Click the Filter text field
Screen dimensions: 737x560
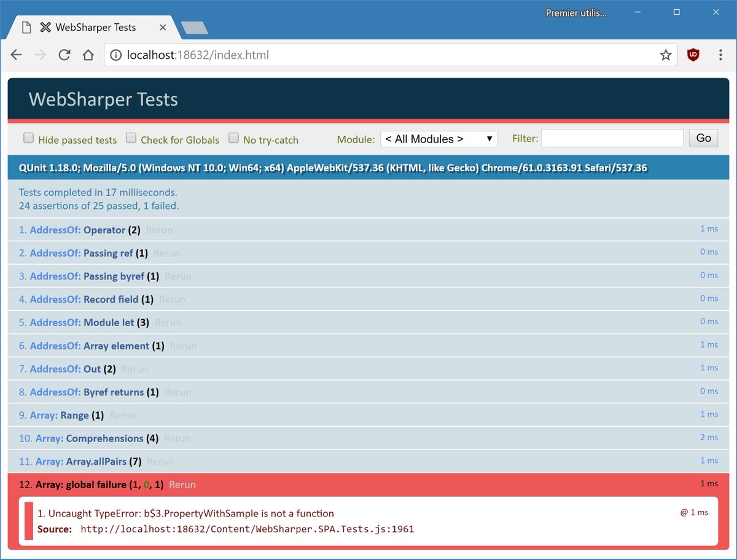tap(612, 138)
